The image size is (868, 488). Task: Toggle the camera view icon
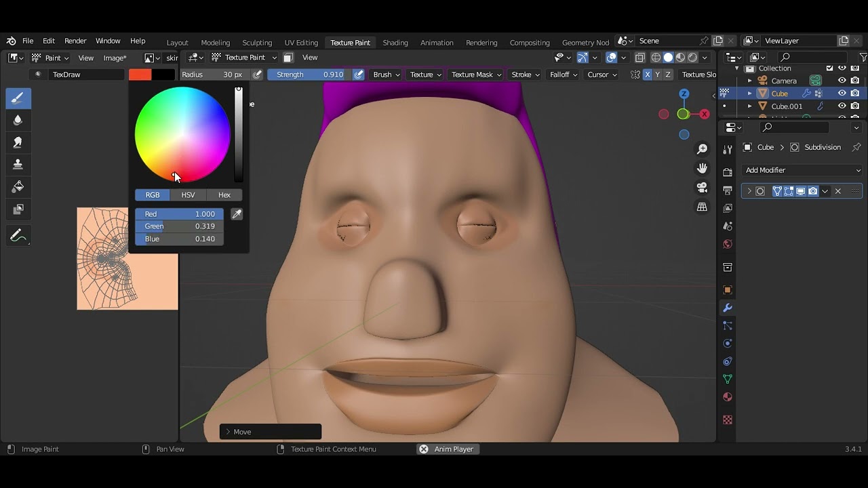[702, 188]
